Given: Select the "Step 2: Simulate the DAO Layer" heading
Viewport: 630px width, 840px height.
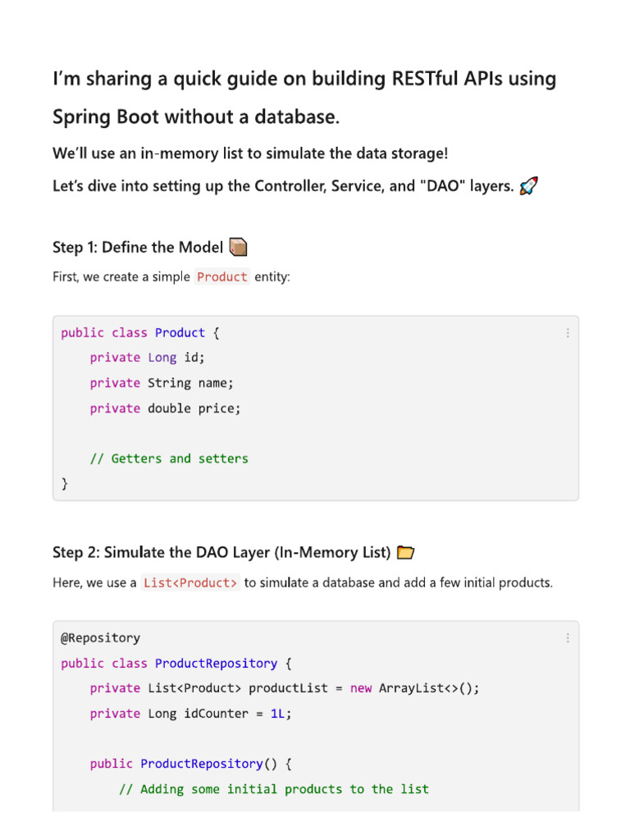Looking at the screenshot, I should click(221, 552).
